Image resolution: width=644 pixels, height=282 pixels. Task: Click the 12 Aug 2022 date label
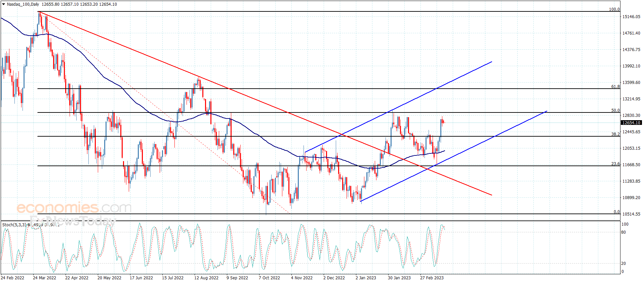(206, 278)
